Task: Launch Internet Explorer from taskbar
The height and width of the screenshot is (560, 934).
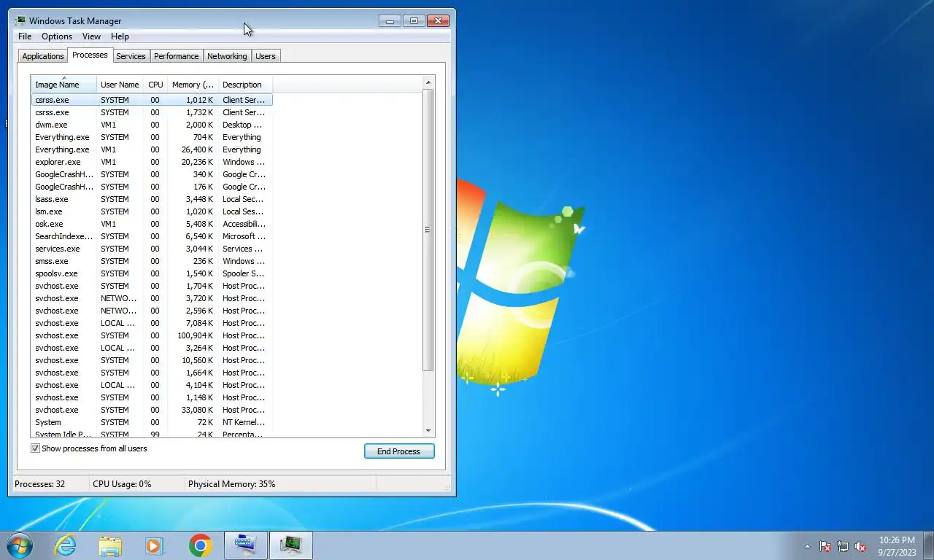Action: pyautogui.click(x=66, y=545)
